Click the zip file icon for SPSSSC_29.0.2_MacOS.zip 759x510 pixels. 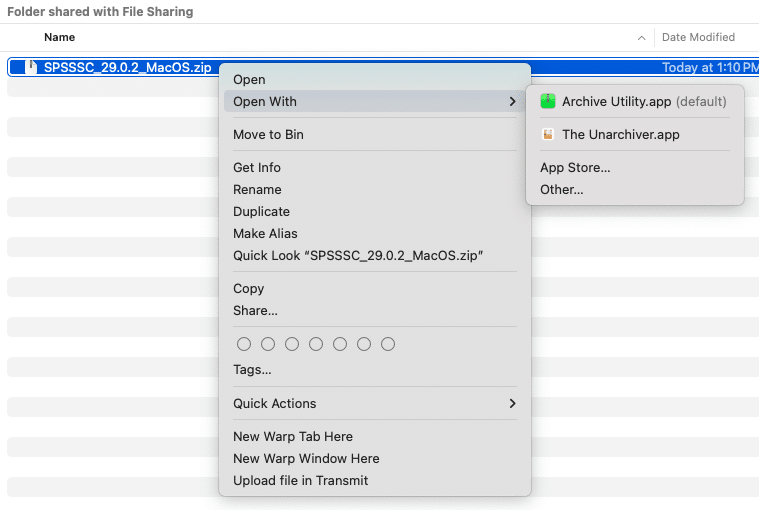pyautogui.click(x=31, y=67)
